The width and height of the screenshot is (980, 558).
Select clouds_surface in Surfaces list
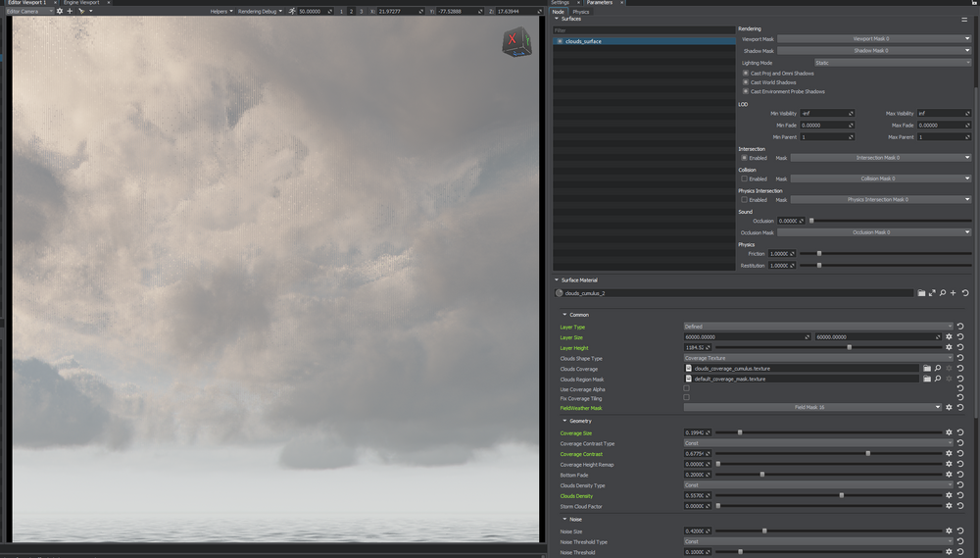click(645, 41)
